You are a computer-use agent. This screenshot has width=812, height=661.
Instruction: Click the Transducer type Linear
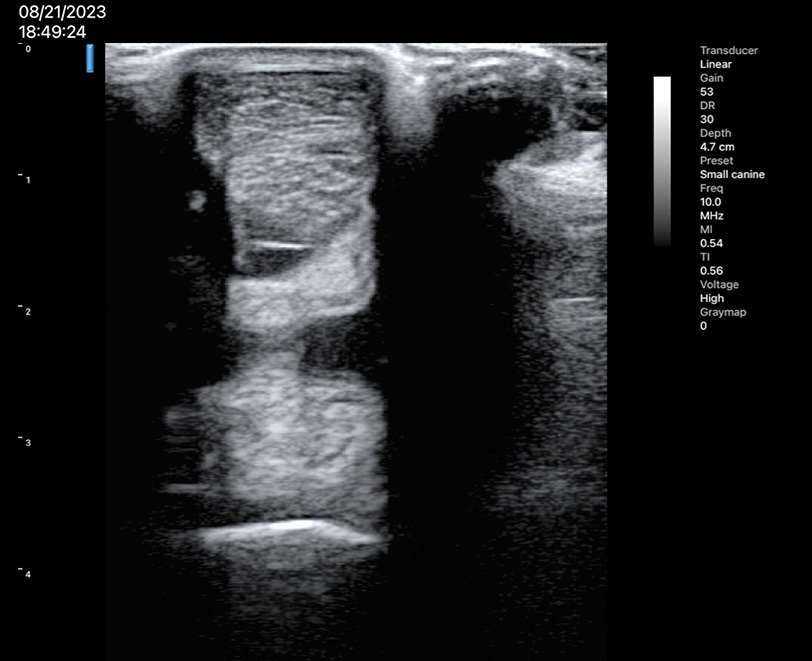click(714, 64)
